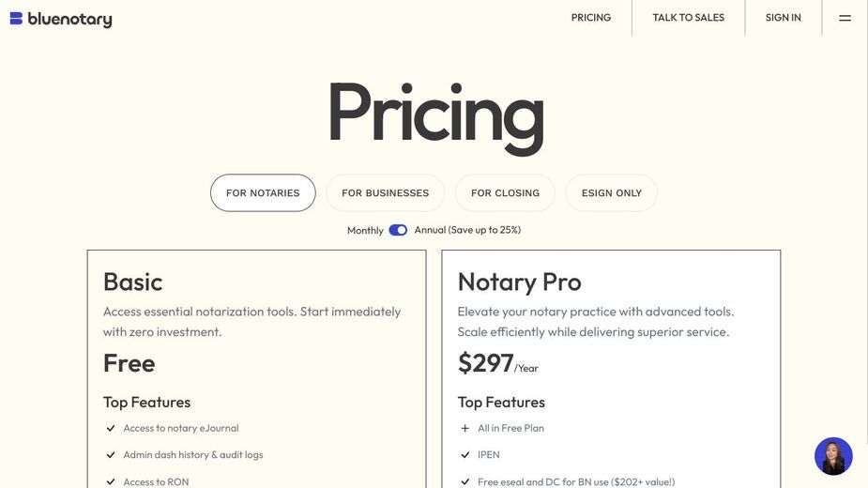This screenshot has width=868, height=488.
Task: Select the Monthly billing label
Action: click(365, 231)
